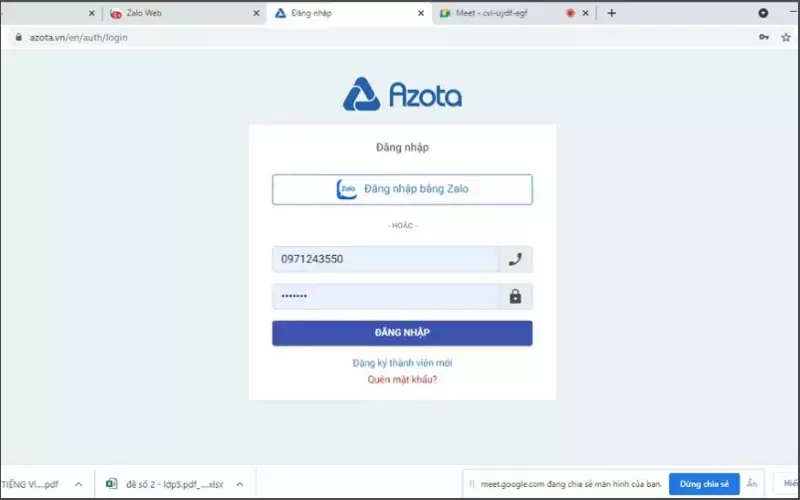The image size is (800, 500).
Task: Log in with the Zalo button
Action: (402, 189)
